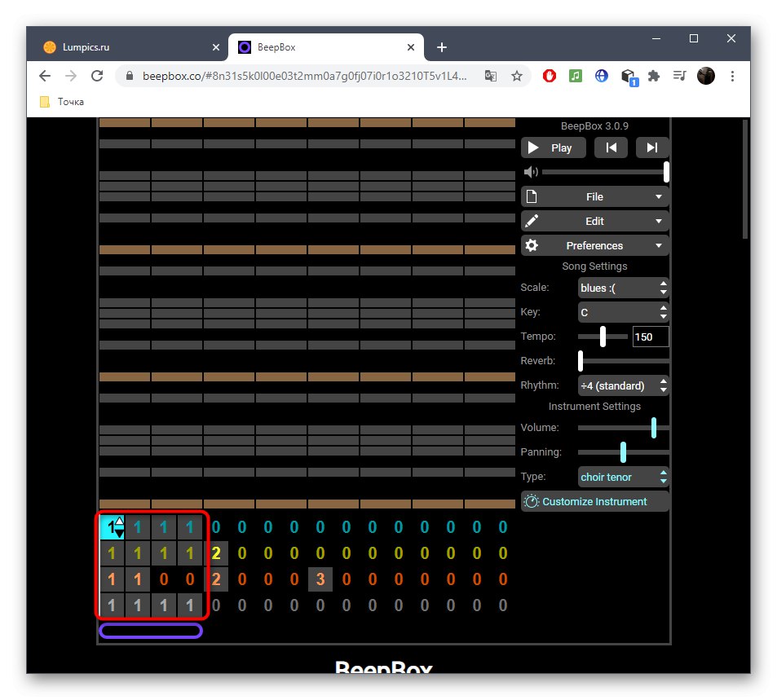Move the Tempo slider handle
Viewport: 777px width, 700px height.
603,337
